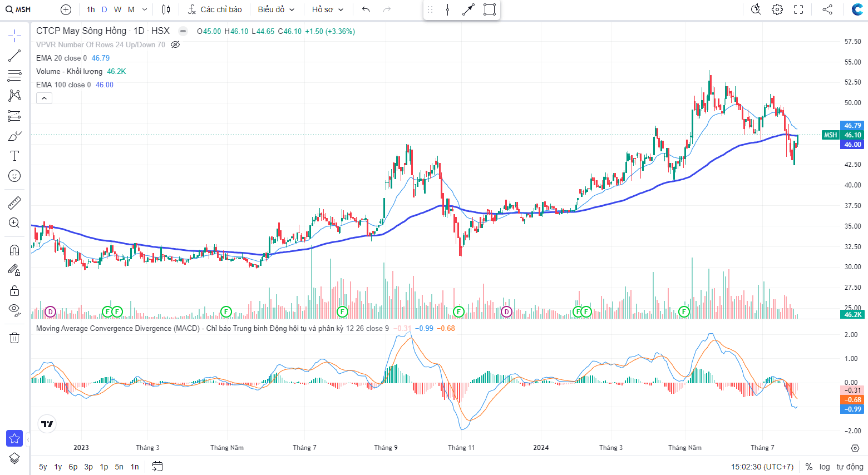This screenshot has width=868, height=475.
Task: Add a symbol to compare with plus icon
Action: 66,9
